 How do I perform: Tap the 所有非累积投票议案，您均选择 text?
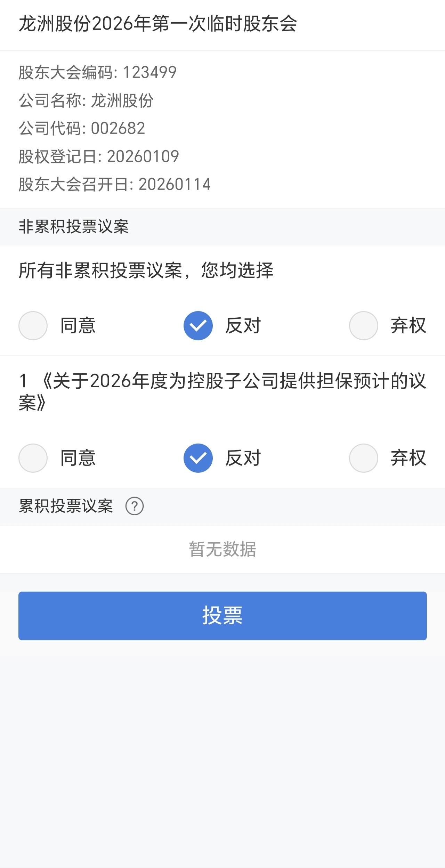(x=146, y=270)
